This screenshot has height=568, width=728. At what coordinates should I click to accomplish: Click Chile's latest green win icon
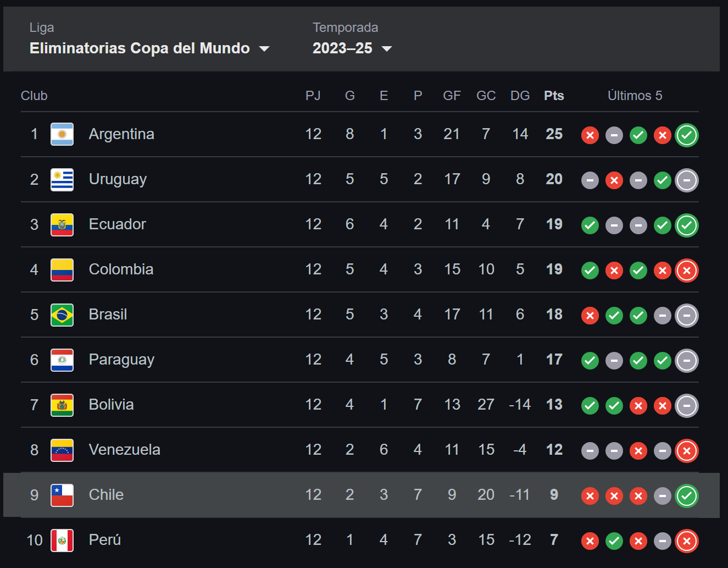[x=686, y=496]
